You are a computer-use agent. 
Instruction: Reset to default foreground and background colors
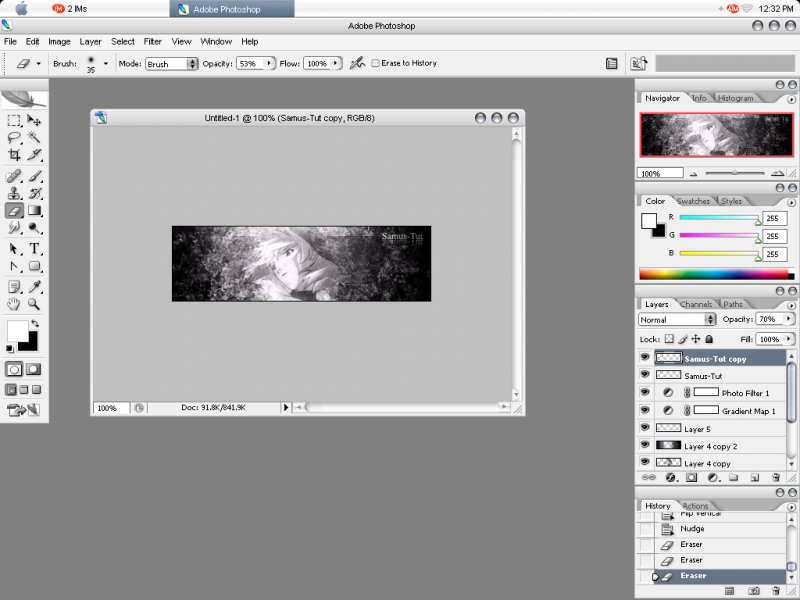[10, 348]
